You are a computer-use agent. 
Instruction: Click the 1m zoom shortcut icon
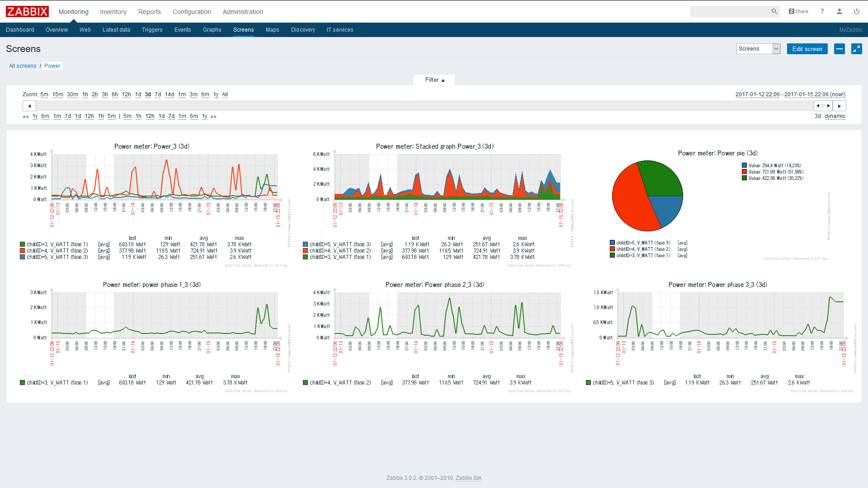[x=182, y=94]
